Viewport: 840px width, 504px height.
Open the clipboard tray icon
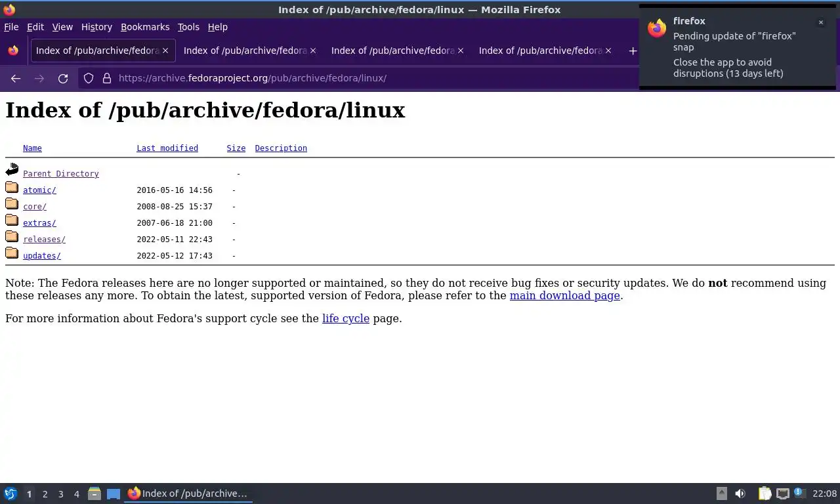tap(765, 493)
